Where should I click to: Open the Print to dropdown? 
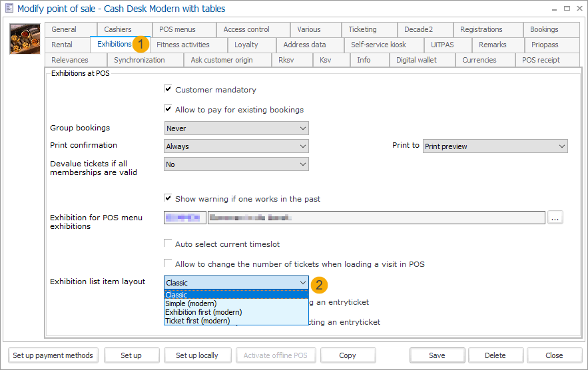point(495,146)
